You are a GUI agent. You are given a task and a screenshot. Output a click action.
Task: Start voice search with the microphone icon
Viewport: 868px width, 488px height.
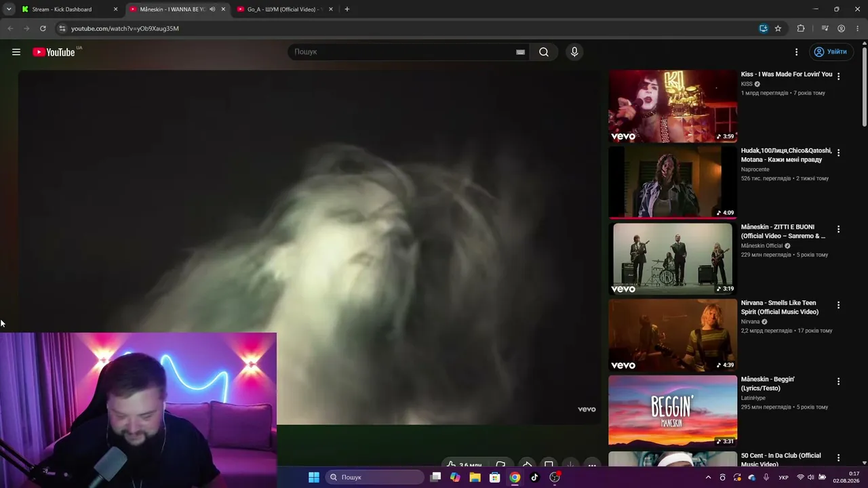[574, 52]
